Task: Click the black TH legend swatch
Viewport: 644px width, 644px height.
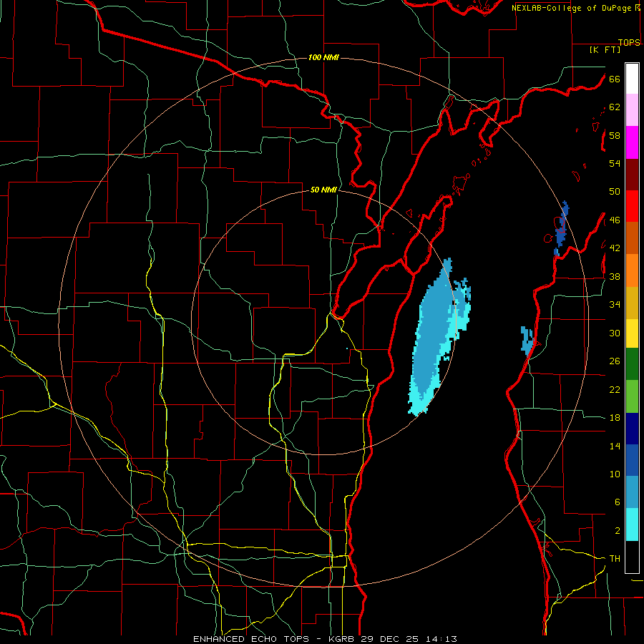Action: click(x=632, y=557)
